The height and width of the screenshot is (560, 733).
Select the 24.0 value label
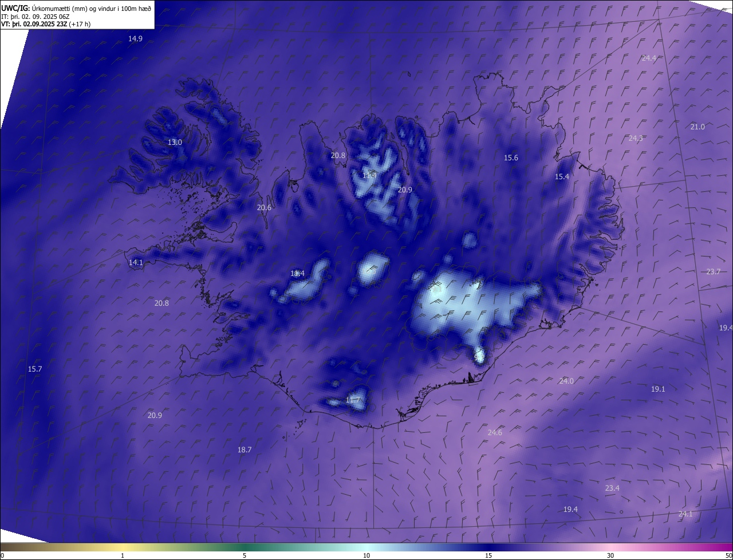click(566, 381)
